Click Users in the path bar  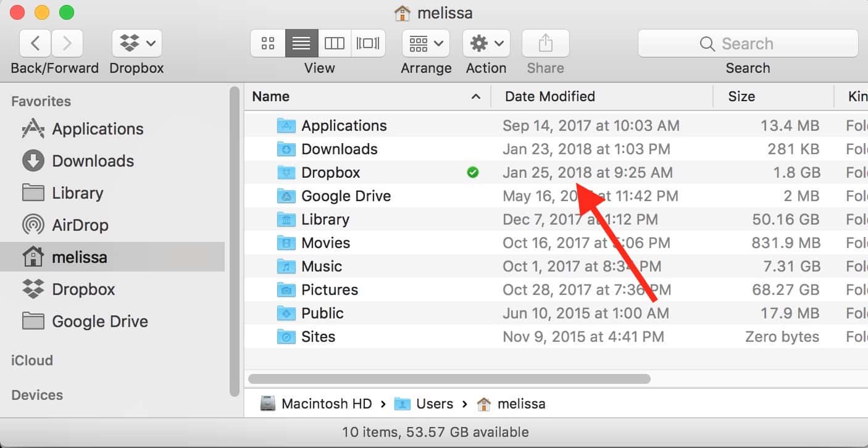tap(434, 404)
